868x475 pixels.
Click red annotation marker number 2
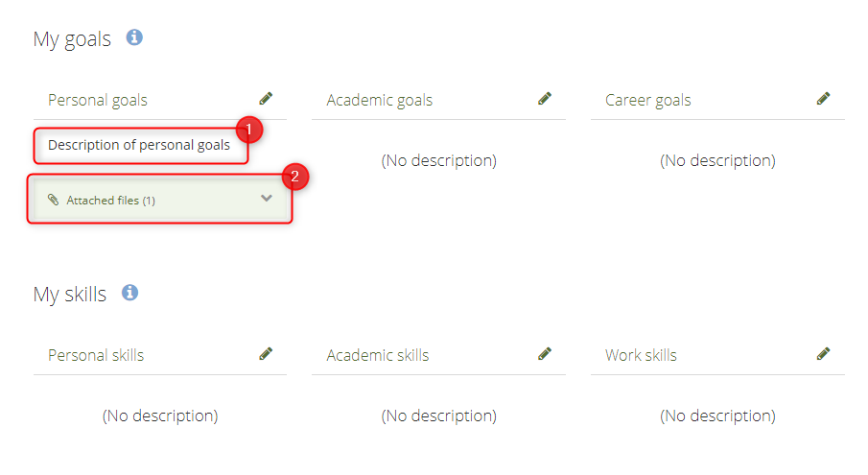coord(294,176)
